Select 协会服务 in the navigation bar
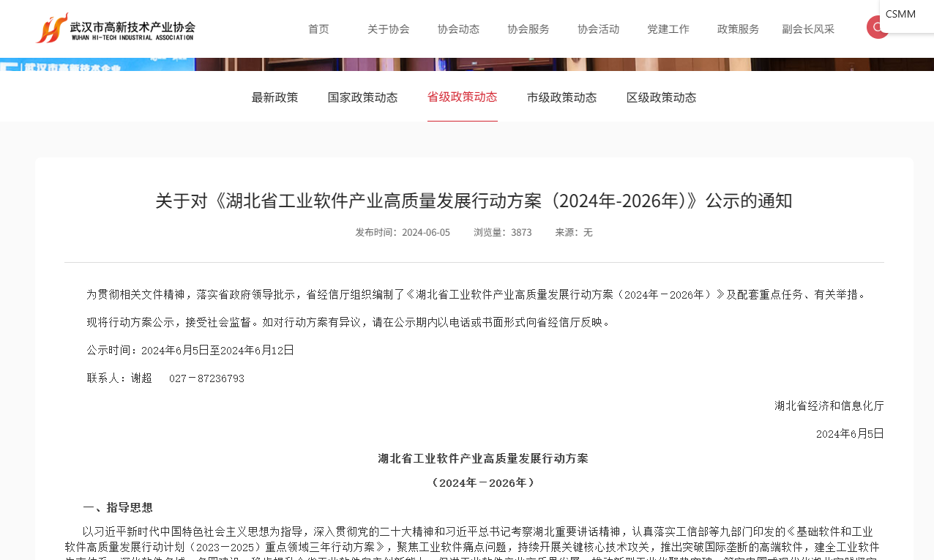Viewport: 934px width, 560px height. click(528, 29)
